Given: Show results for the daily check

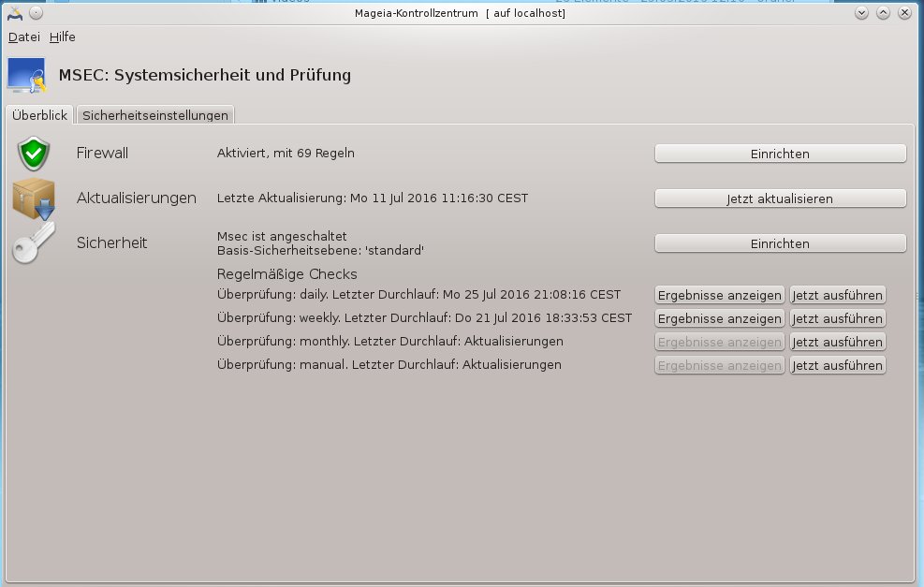Looking at the screenshot, I should [720, 295].
